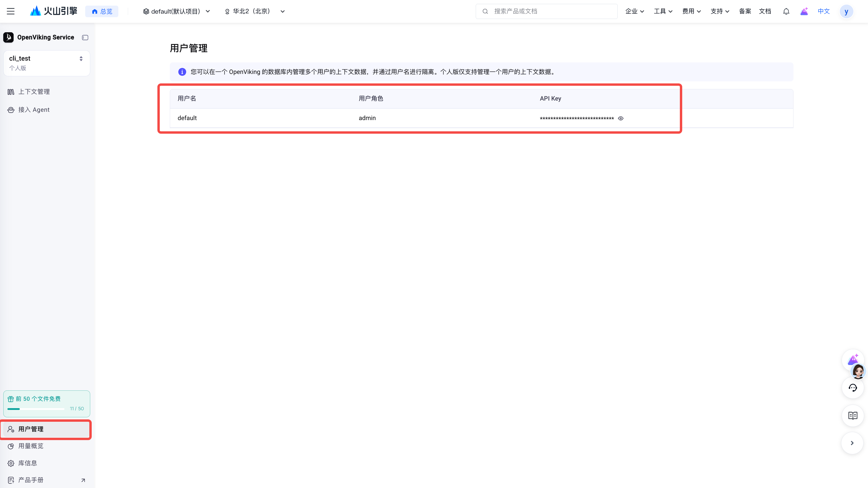Click the 用户名 column header
868x488 pixels.
[x=187, y=98]
